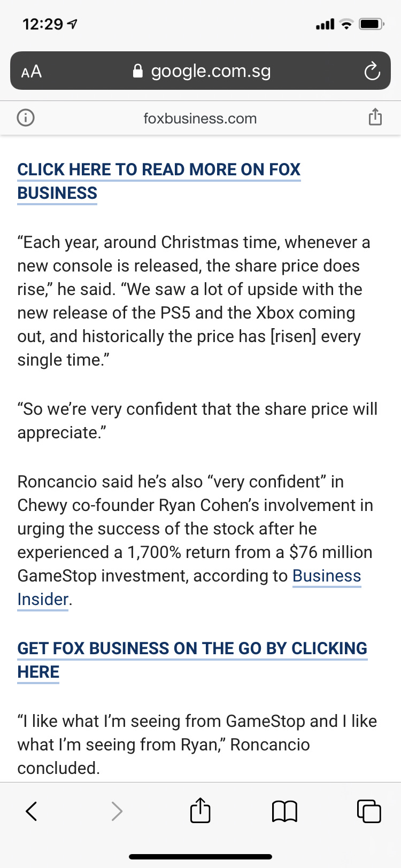Open the share sheet from bottom toolbar
The height and width of the screenshot is (868, 401).
pyautogui.click(x=200, y=810)
